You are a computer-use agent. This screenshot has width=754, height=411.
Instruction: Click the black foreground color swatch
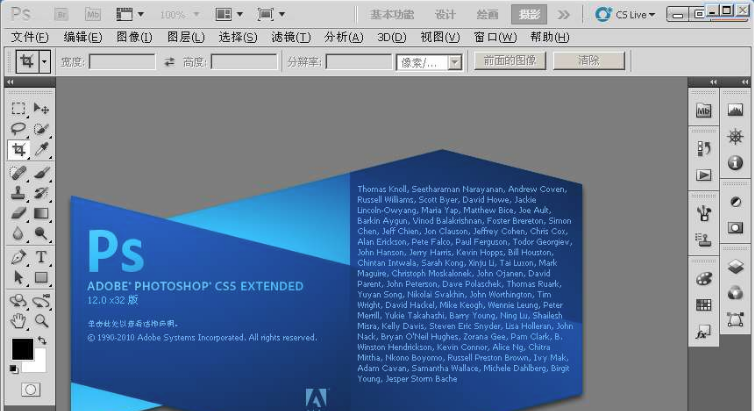(22, 349)
